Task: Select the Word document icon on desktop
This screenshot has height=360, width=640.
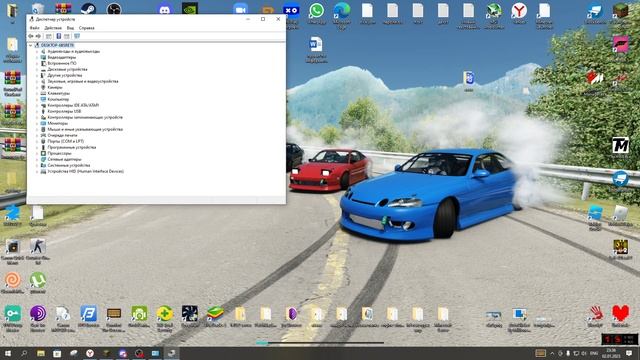Action: [316, 44]
